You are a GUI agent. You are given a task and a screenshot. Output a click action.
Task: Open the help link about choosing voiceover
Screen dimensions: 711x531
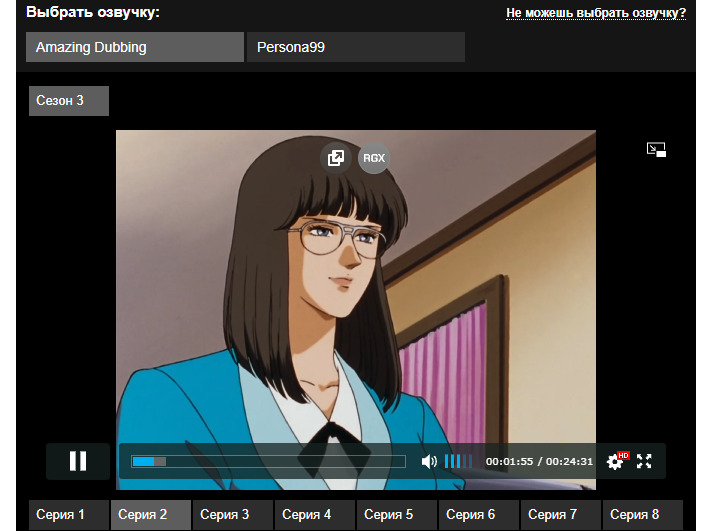tap(596, 13)
